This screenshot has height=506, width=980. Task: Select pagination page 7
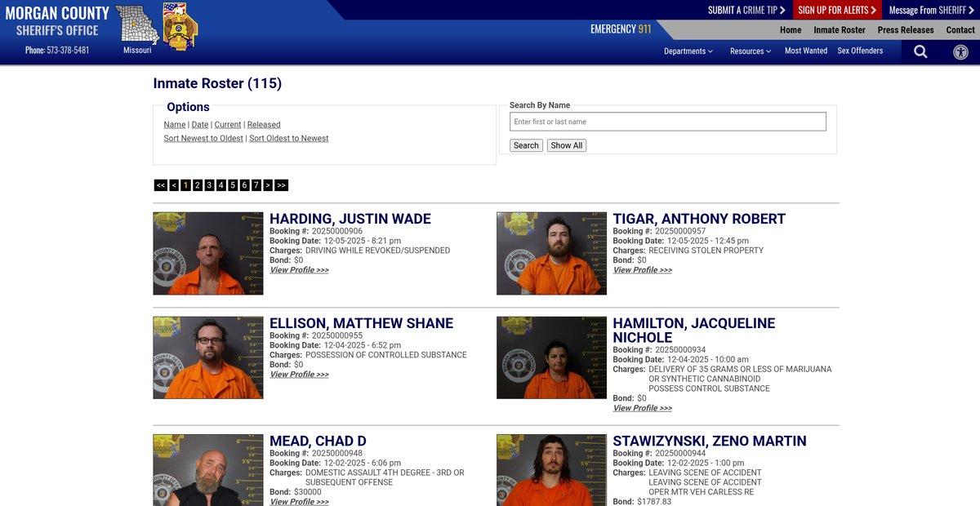pyautogui.click(x=256, y=185)
